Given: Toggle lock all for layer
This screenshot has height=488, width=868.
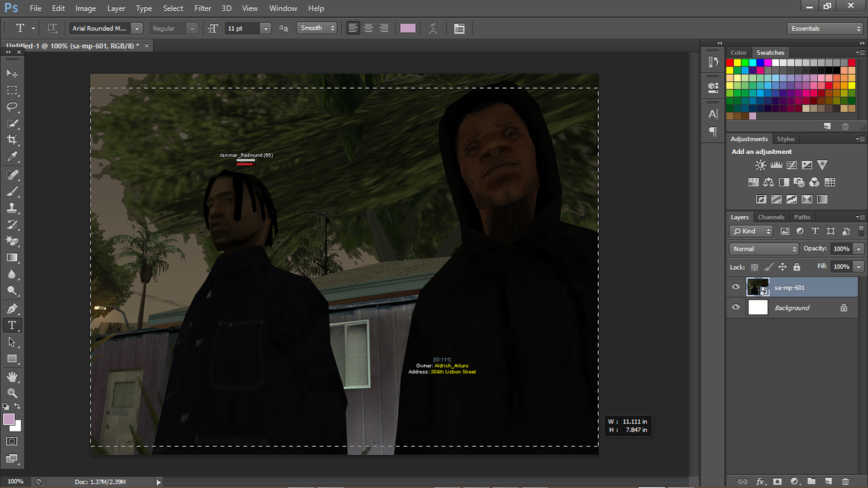Looking at the screenshot, I should 797,267.
